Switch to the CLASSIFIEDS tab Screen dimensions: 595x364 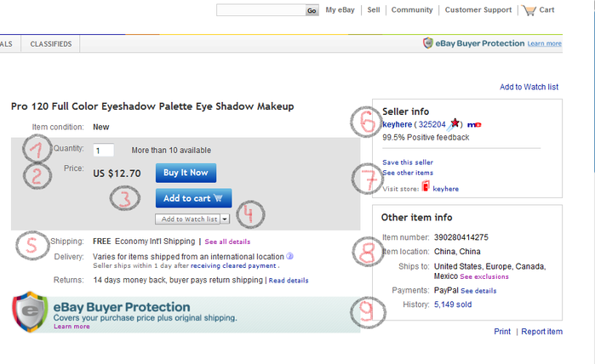coord(51,44)
